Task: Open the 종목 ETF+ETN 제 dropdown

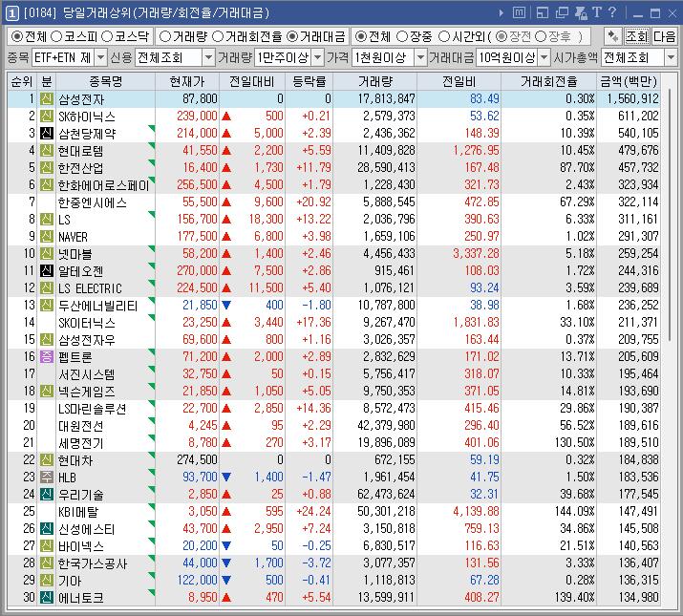Action: [100, 57]
